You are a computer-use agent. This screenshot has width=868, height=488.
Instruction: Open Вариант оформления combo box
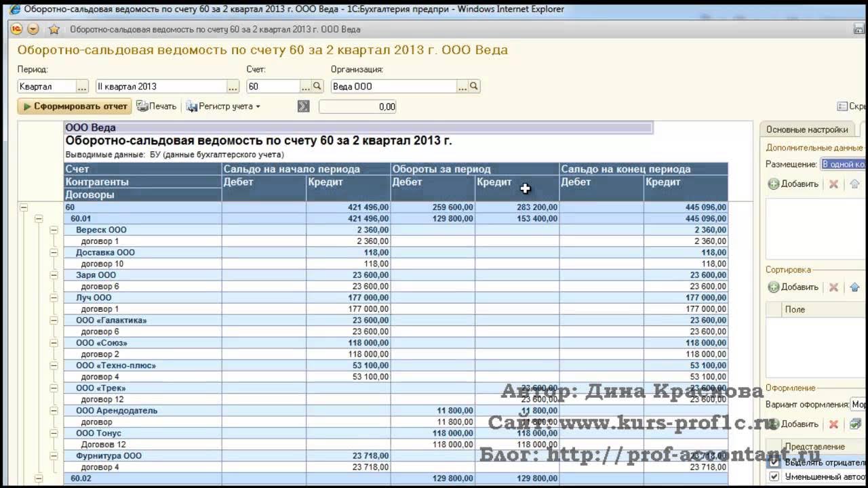tap(859, 405)
